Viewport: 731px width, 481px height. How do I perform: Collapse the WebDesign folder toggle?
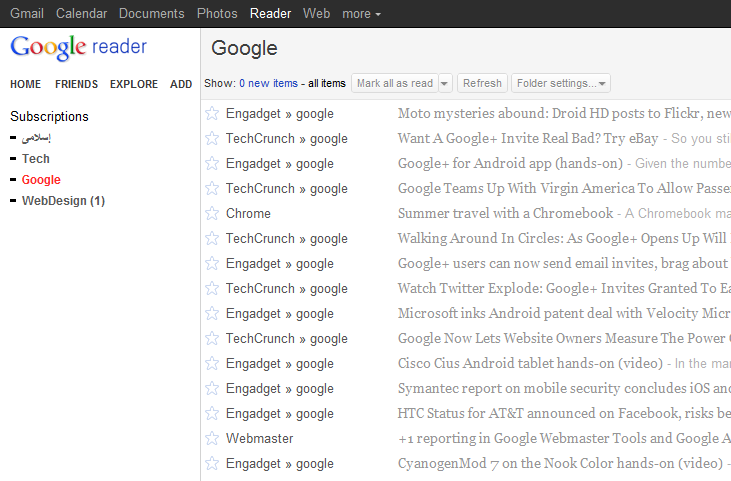tap(13, 201)
